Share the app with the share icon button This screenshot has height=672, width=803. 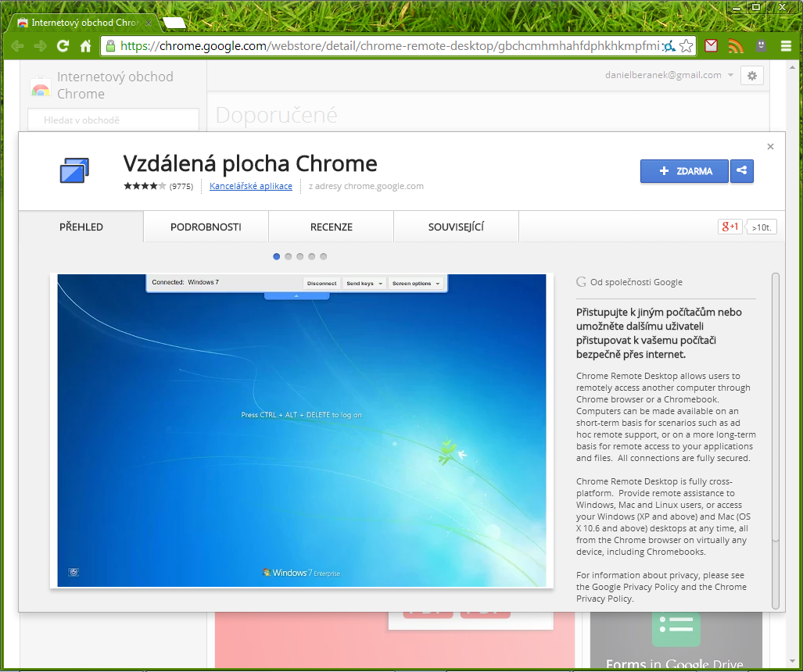[741, 171]
